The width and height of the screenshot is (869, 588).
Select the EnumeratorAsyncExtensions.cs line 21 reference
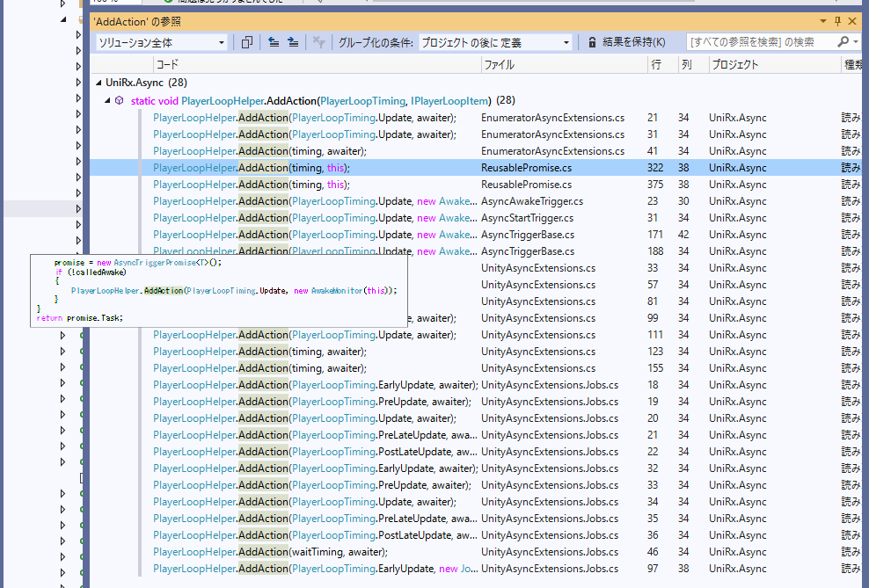476,118
